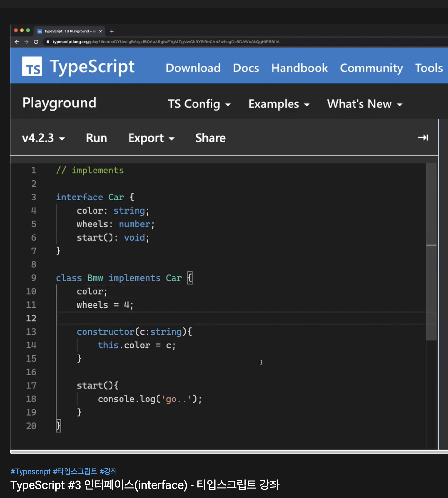Click "interface Car {" on line 3

point(95,197)
